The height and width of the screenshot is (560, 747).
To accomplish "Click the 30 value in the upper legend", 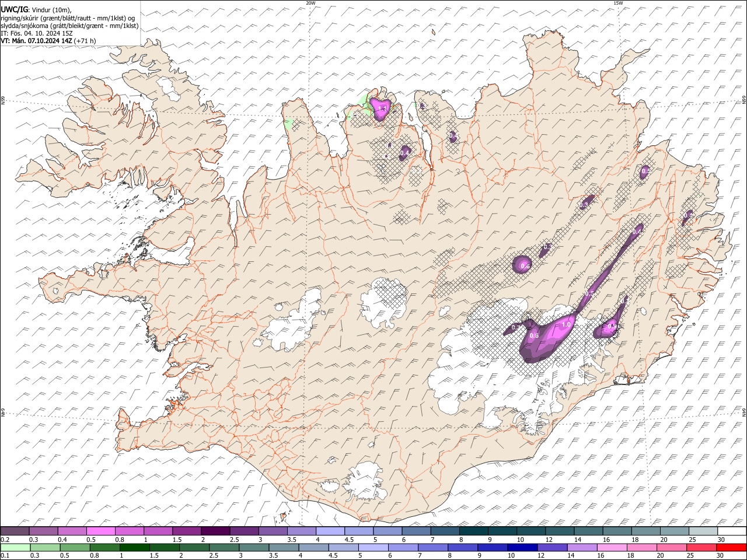I will click(x=721, y=540).
